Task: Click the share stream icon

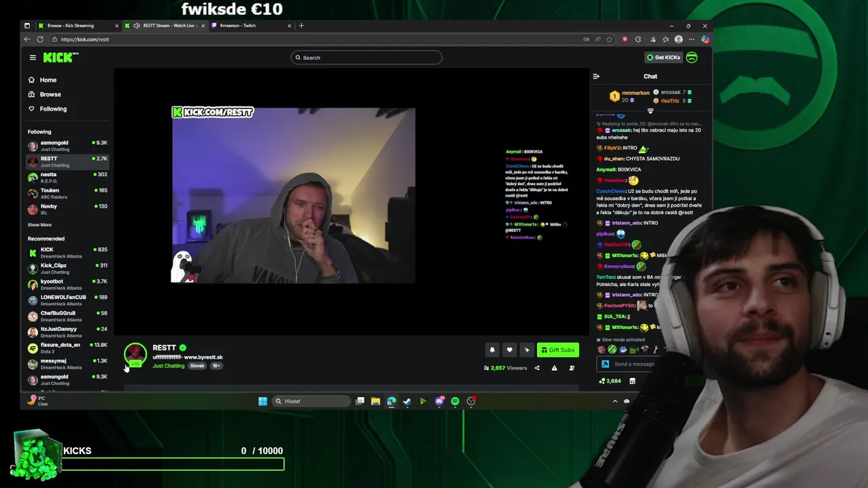Action: [537, 368]
